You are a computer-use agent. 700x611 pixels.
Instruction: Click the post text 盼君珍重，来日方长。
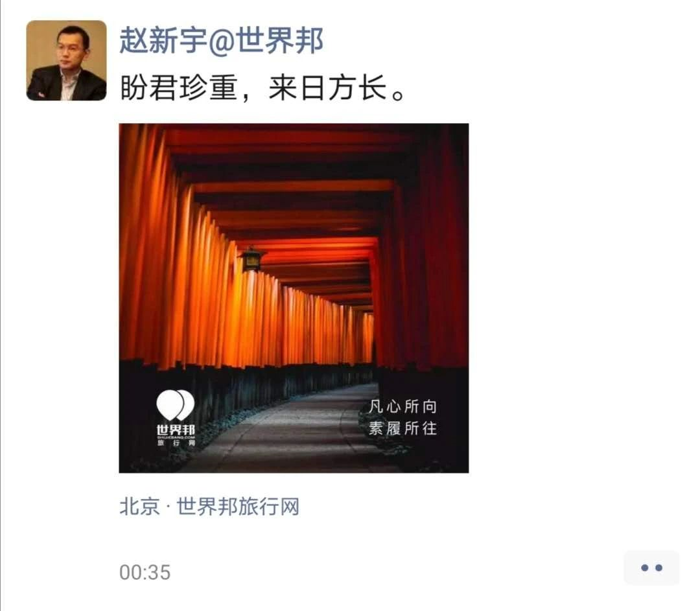click(x=262, y=87)
